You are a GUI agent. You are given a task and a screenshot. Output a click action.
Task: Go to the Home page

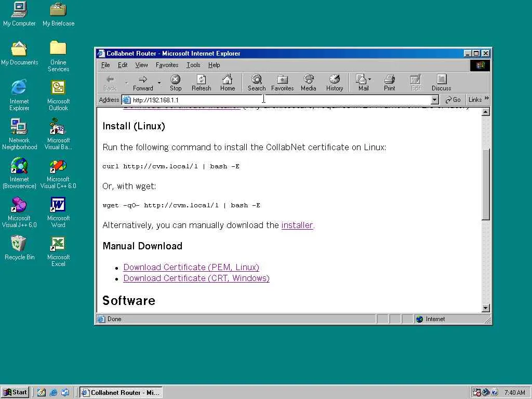point(228,83)
